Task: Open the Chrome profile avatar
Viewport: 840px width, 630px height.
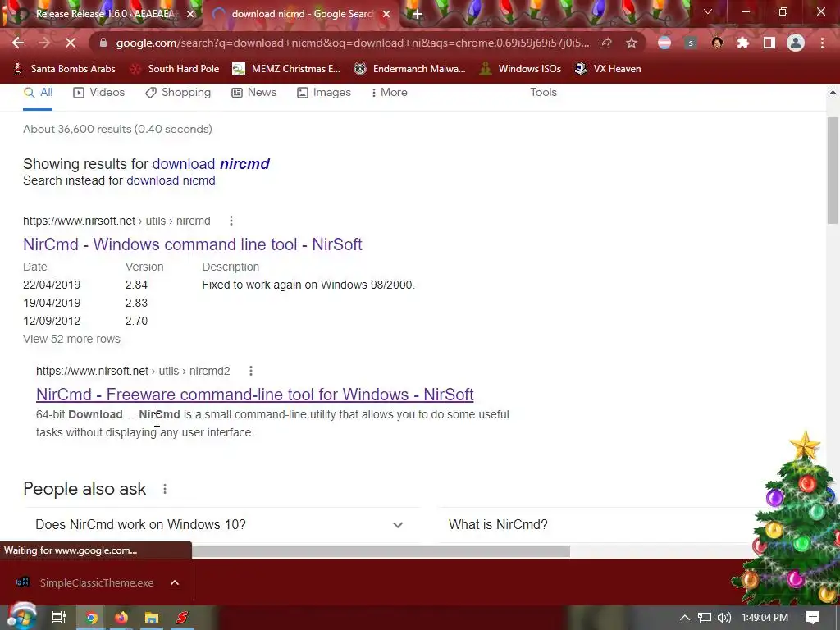Action: (x=796, y=43)
